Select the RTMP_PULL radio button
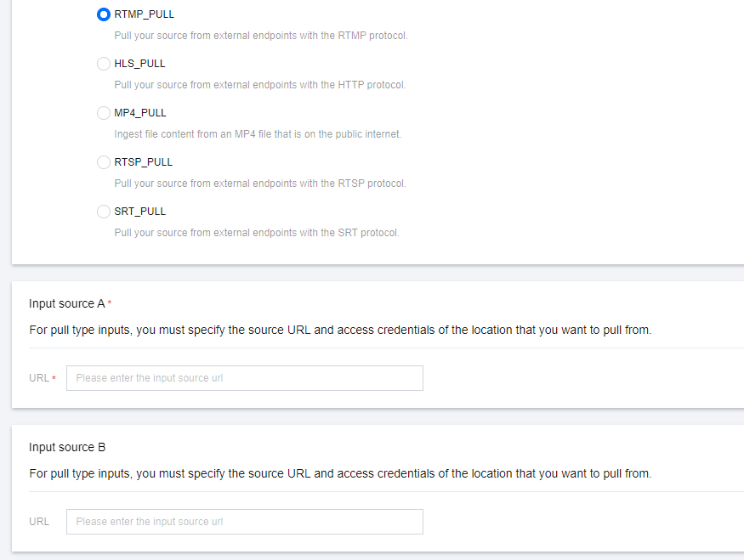This screenshot has height=560, width=744. point(104,14)
